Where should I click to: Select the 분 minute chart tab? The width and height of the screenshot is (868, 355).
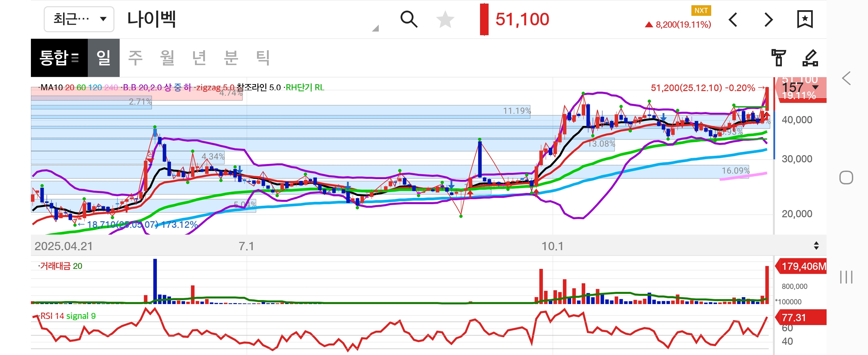point(231,58)
